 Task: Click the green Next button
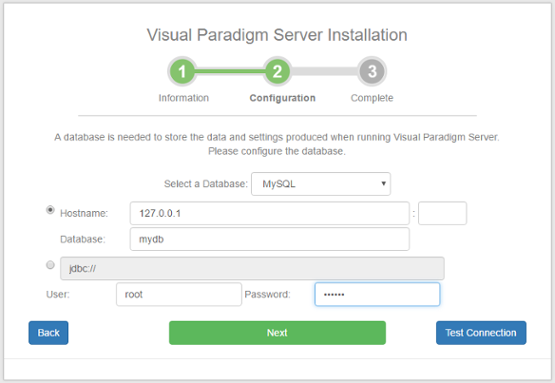pyautogui.click(x=277, y=333)
